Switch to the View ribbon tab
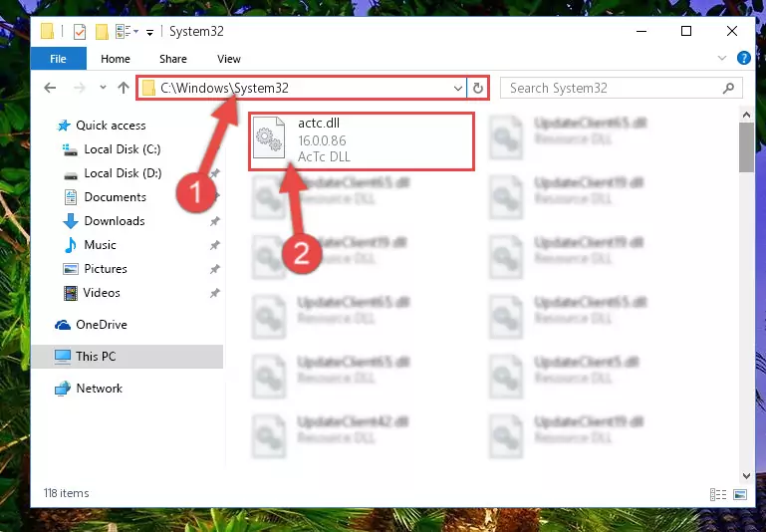This screenshot has height=532, width=766. (x=229, y=59)
